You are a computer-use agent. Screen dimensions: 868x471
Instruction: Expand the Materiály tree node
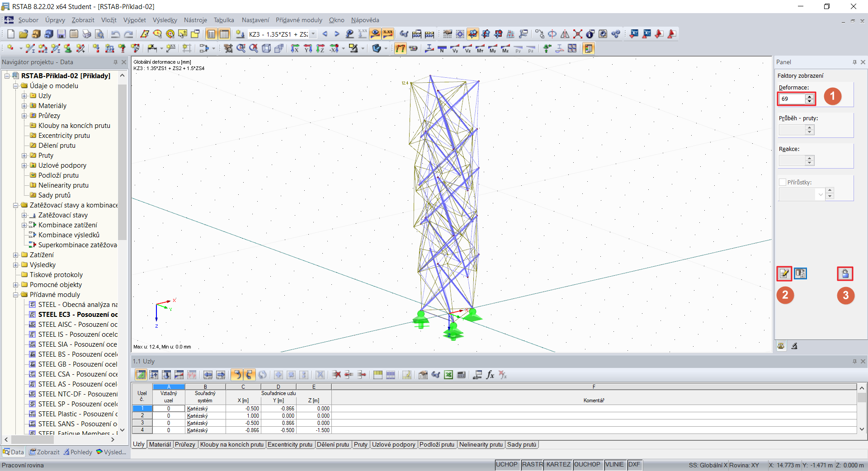coord(24,106)
